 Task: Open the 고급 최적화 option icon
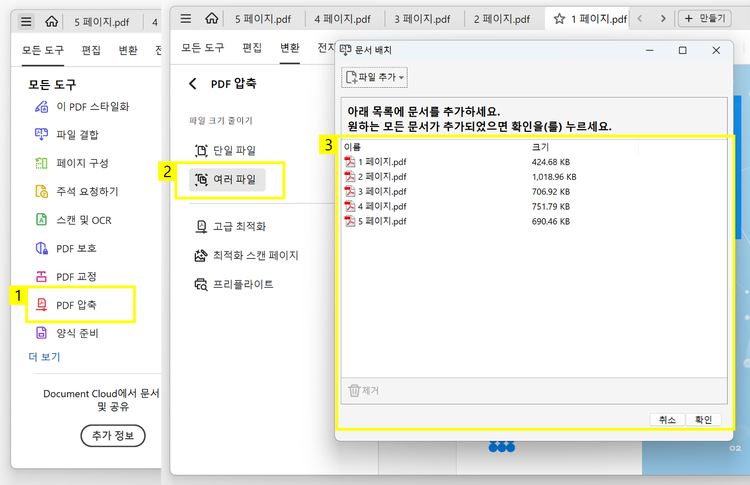tap(201, 226)
